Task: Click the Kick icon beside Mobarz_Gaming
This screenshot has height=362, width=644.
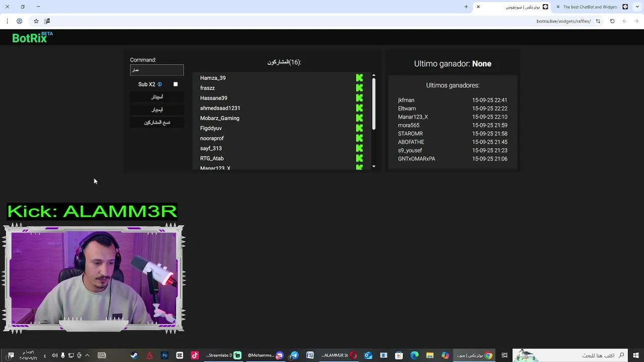Action: pos(359,118)
